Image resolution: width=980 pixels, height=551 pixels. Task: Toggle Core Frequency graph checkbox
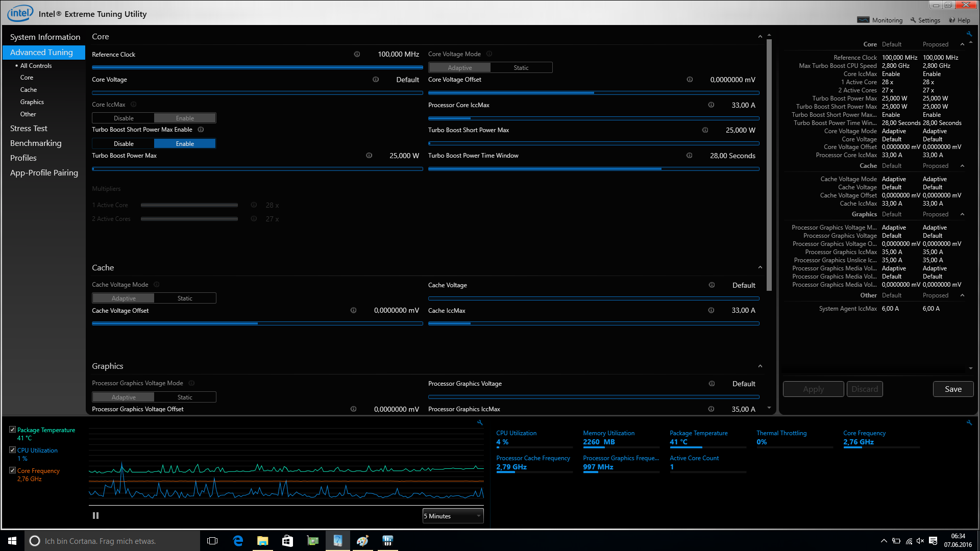coord(12,470)
